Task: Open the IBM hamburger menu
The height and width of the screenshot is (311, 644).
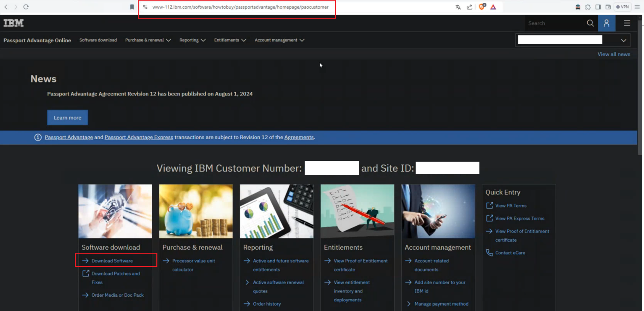Action: pos(627,23)
